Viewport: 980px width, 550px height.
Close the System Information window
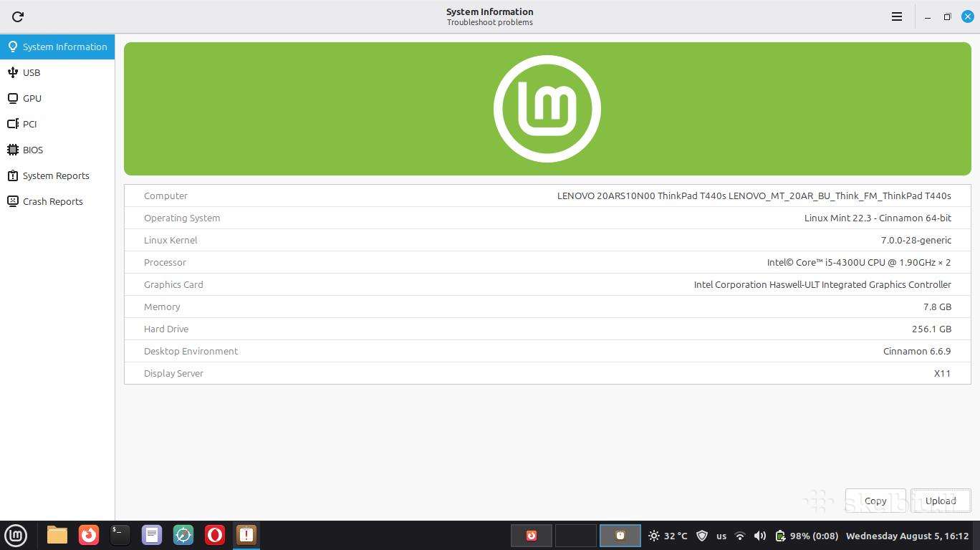pos(967,16)
